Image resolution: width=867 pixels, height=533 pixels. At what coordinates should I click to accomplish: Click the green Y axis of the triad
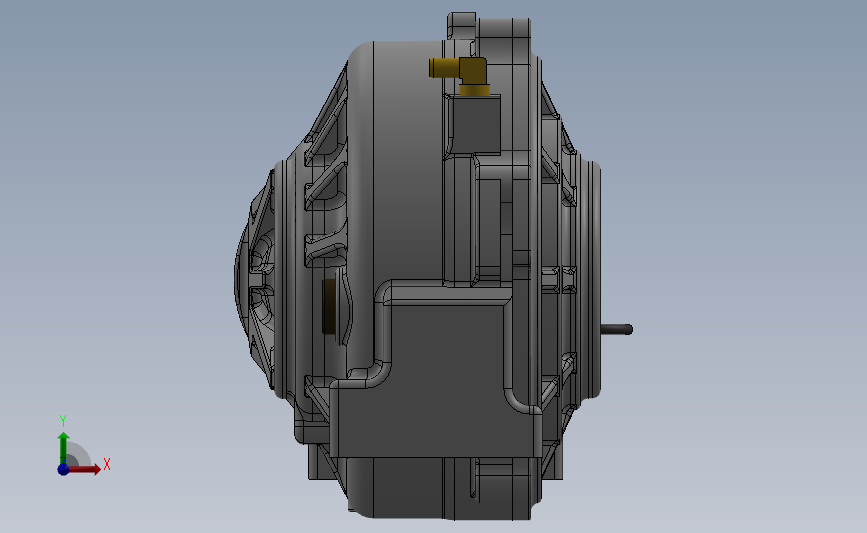click(63, 448)
